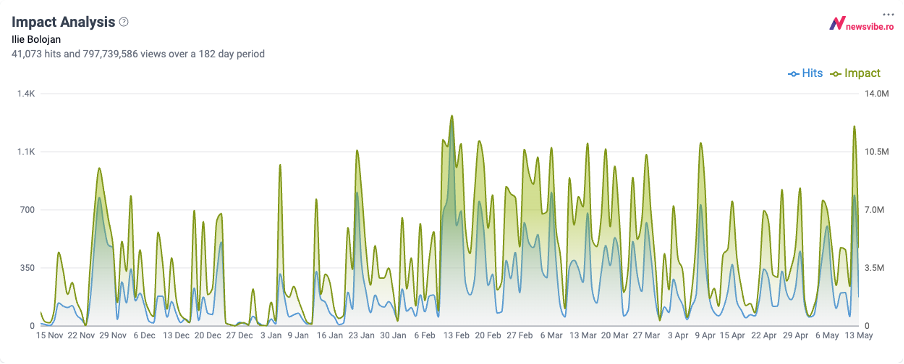Click the 700 left axis label
The width and height of the screenshot is (904, 364).
(29, 210)
